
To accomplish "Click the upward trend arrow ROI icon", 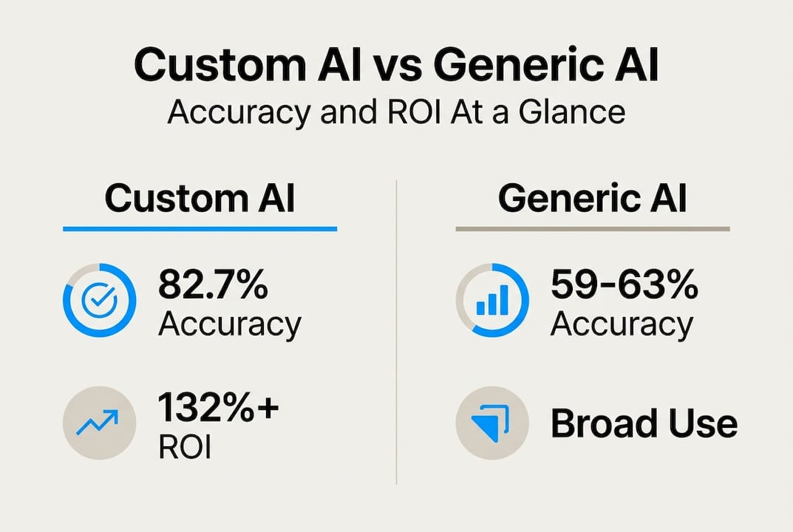I will [x=99, y=422].
